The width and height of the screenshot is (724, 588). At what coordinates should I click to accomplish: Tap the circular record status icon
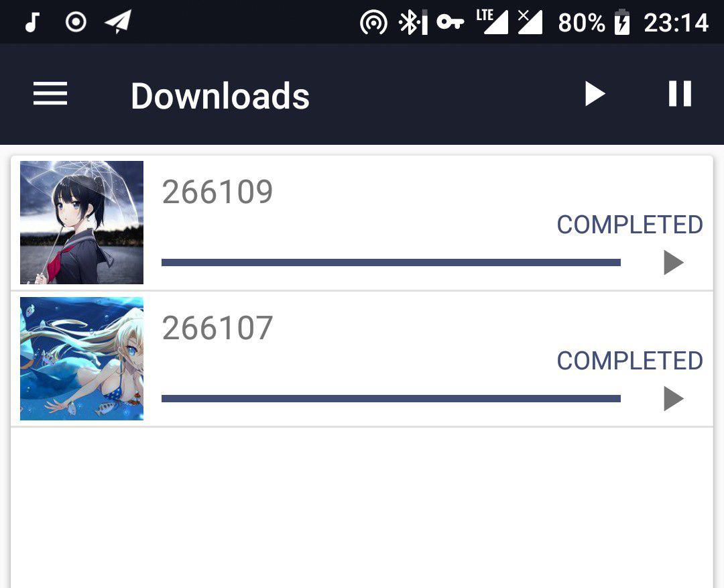click(x=76, y=21)
